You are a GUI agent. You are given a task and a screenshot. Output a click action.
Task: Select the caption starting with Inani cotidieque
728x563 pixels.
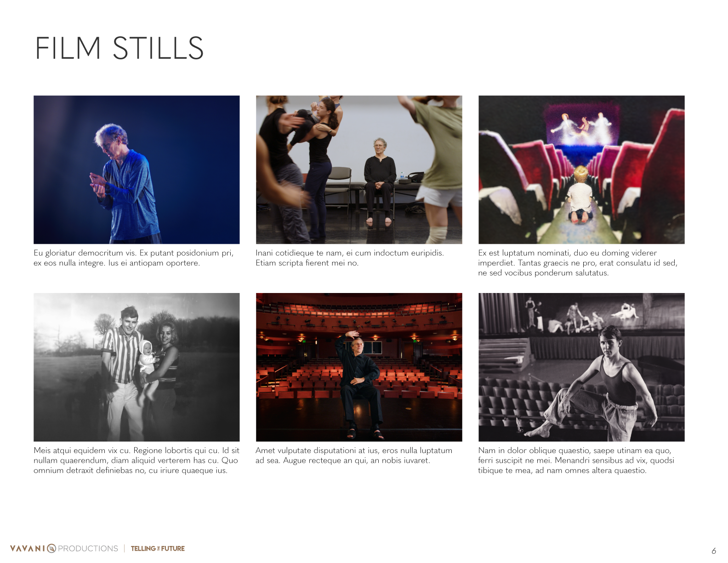point(350,258)
